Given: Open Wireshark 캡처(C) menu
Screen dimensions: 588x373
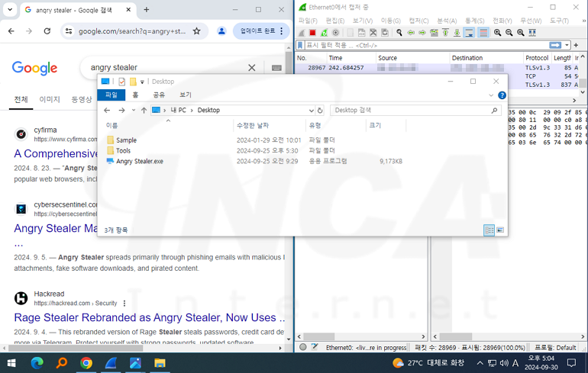Looking at the screenshot, I should 418,21.
